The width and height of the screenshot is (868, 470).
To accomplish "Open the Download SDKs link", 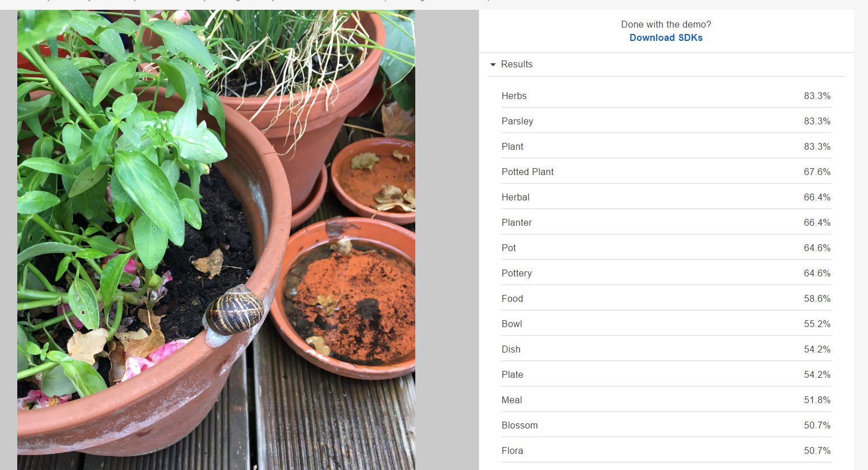I will click(x=666, y=37).
